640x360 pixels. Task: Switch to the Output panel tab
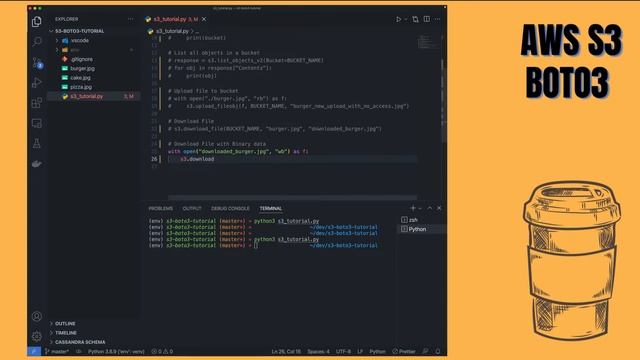tap(192, 208)
